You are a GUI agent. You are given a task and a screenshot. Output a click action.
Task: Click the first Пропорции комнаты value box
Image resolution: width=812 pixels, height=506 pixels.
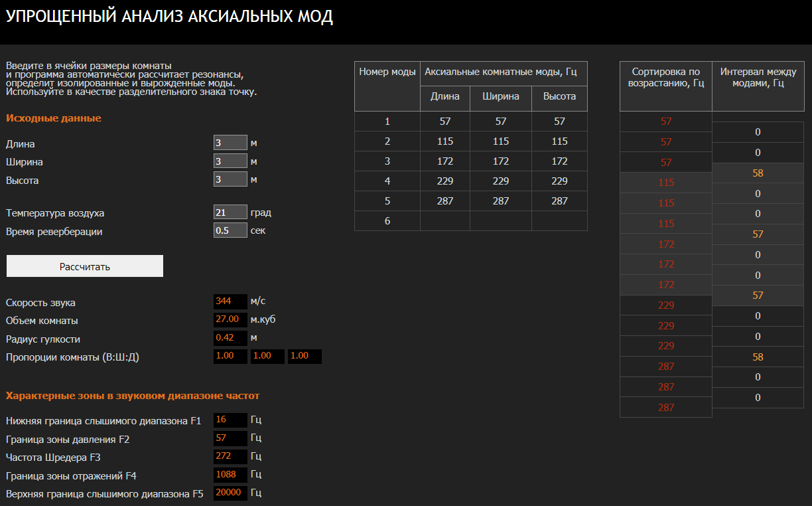point(230,357)
